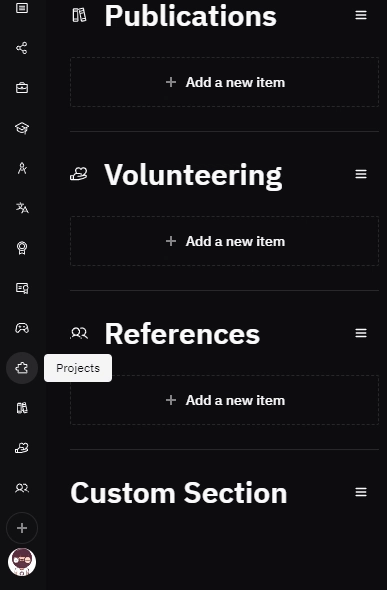Add a custom section with plus icon
This screenshot has width=387, height=590.
pos(22,528)
